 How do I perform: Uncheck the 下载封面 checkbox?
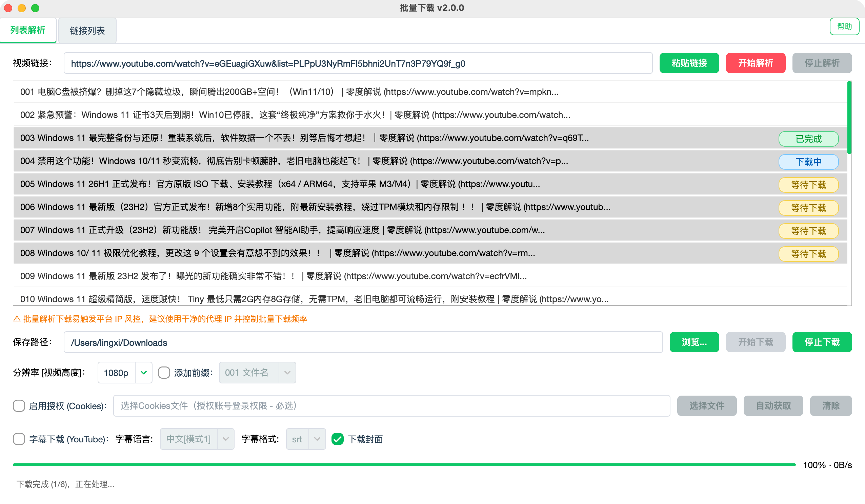(x=337, y=439)
